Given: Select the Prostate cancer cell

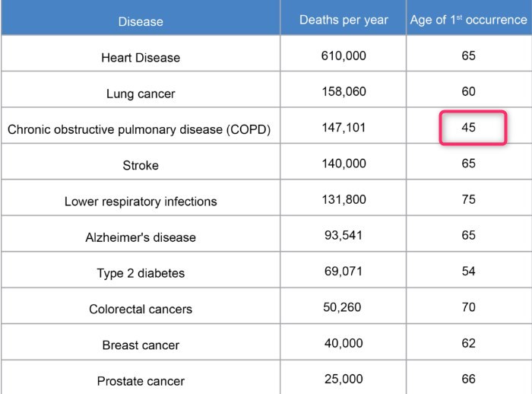Looking at the screenshot, I should pos(141,380).
